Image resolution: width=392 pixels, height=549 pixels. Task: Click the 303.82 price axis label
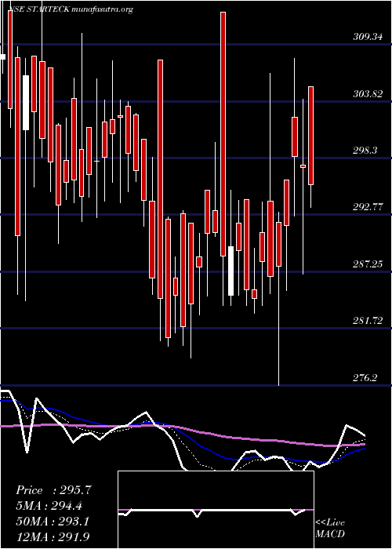pyautogui.click(x=368, y=94)
